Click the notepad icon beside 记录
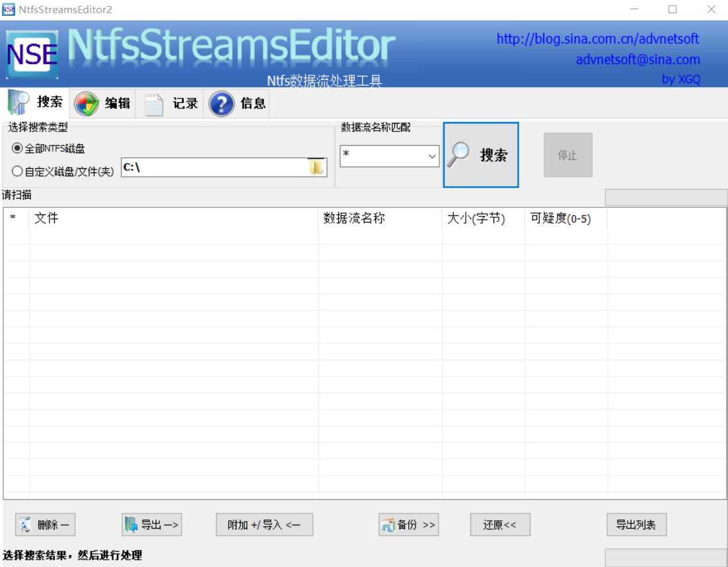 (154, 104)
